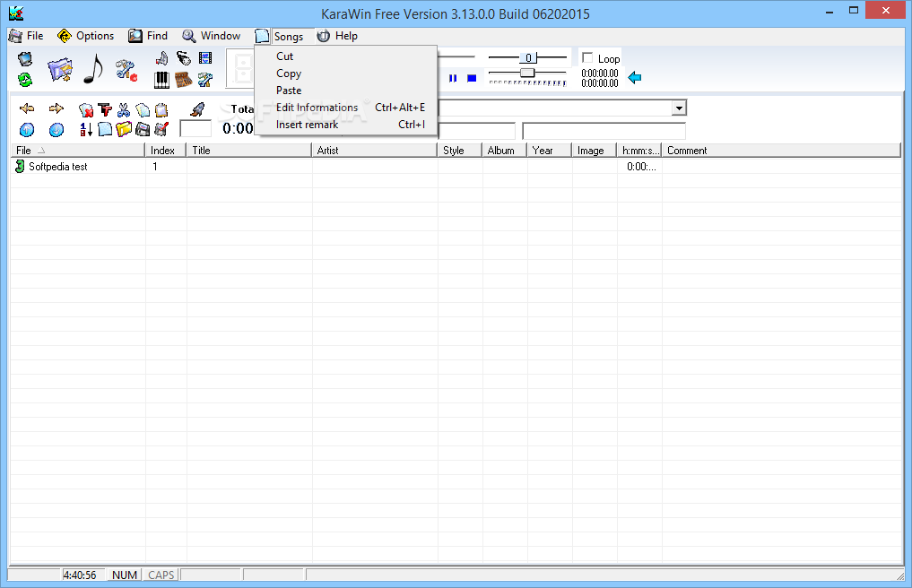Click the blue circle up arrow icon
912x588 pixels.
pos(27,130)
